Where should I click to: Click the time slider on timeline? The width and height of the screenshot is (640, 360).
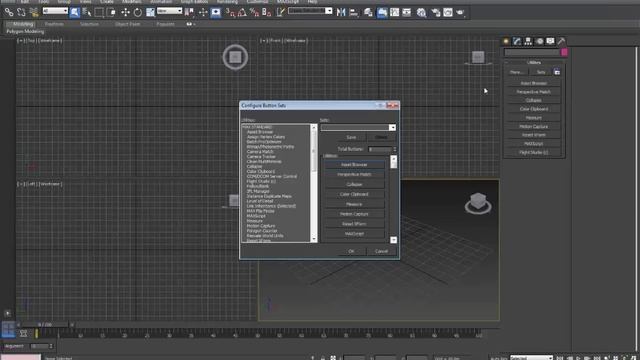[x=45, y=324]
